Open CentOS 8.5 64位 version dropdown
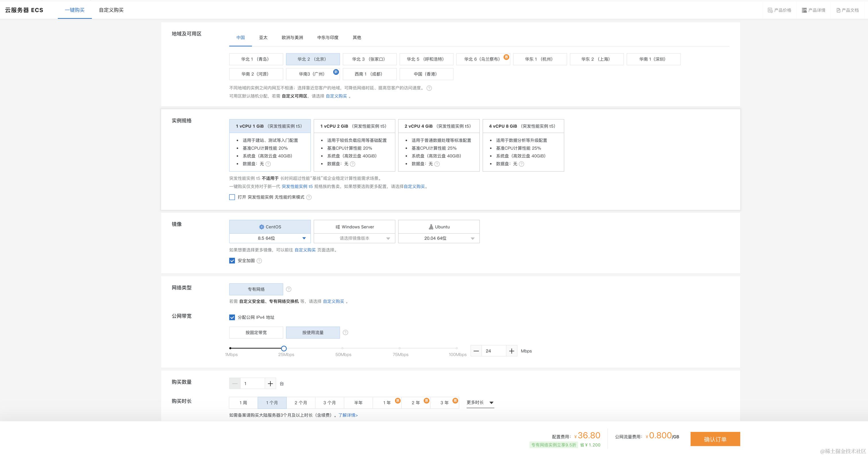Image resolution: width=868 pixels, height=456 pixels. pyautogui.click(x=270, y=238)
